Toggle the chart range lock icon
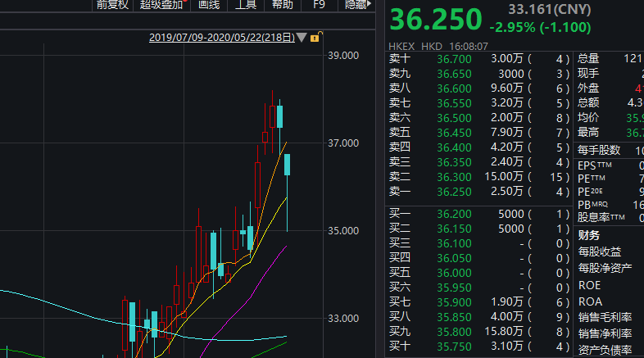644x358 pixels. click(315, 37)
